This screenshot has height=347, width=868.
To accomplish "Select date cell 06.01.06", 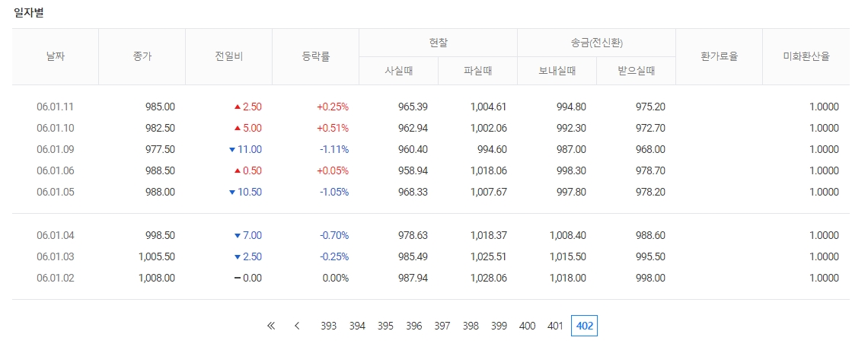I will tap(56, 171).
